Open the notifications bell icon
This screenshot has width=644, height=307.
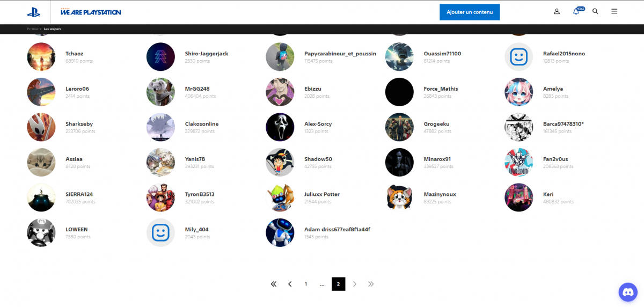(576, 11)
